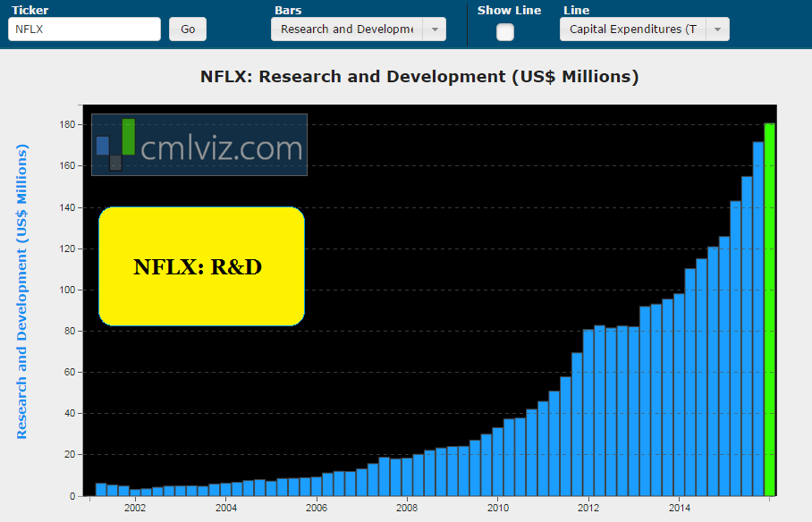Click the 80 y-axis value
Viewport: 812px width, 522px height.
point(70,331)
